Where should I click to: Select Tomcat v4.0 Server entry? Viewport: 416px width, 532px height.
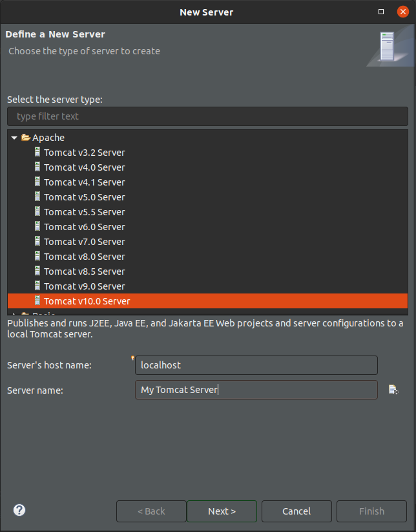click(x=84, y=167)
